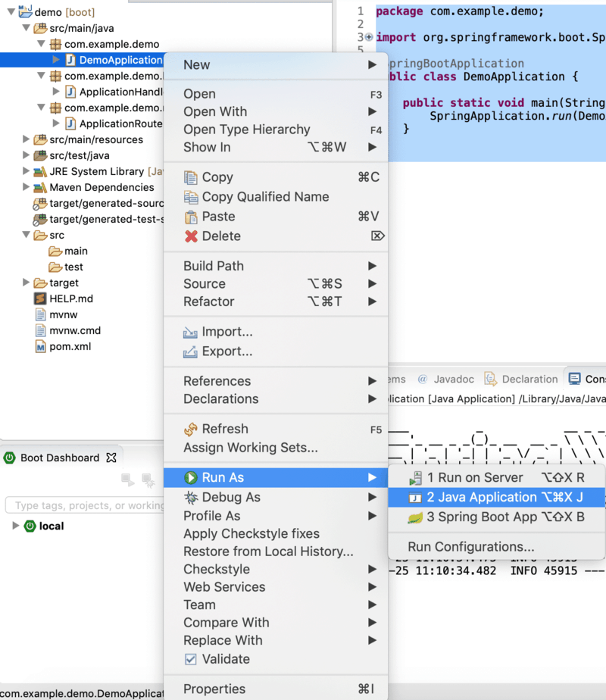Click the debug icon in the Boot Dashboard toolbar
This screenshot has width=606, height=700.
pos(149,481)
